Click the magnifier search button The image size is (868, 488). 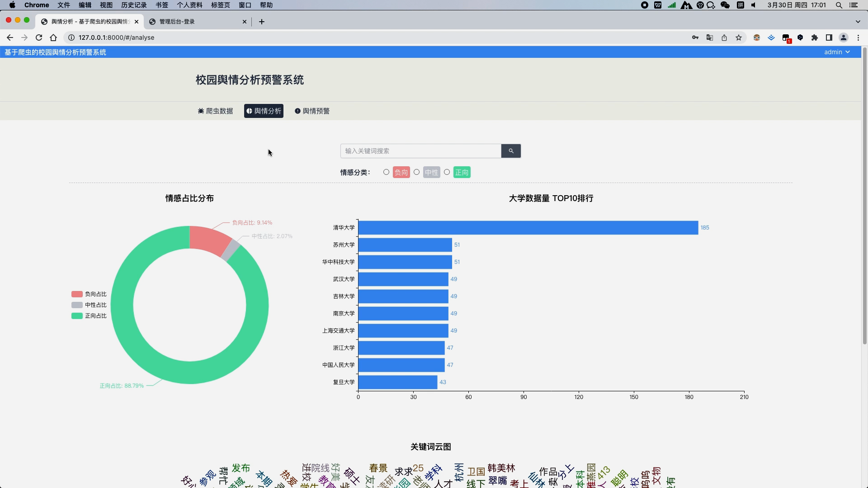coord(511,151)
